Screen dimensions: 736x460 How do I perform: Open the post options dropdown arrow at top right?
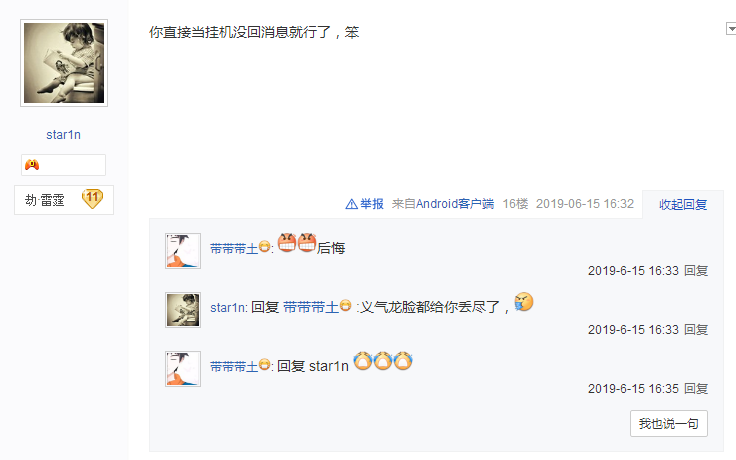point(731,29)
